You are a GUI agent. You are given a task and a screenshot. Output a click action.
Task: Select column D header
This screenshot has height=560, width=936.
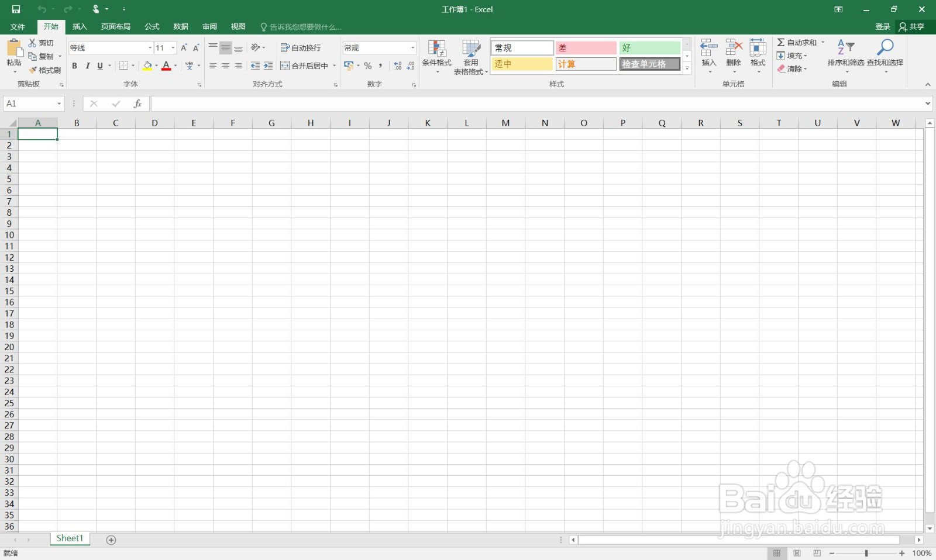click(154, 123)
